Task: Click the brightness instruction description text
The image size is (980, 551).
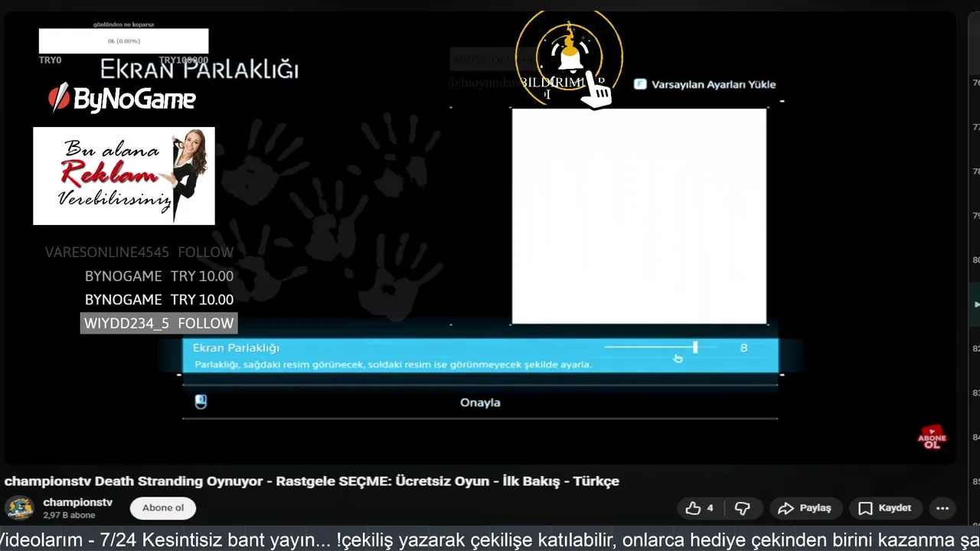Action: (394, 365)
